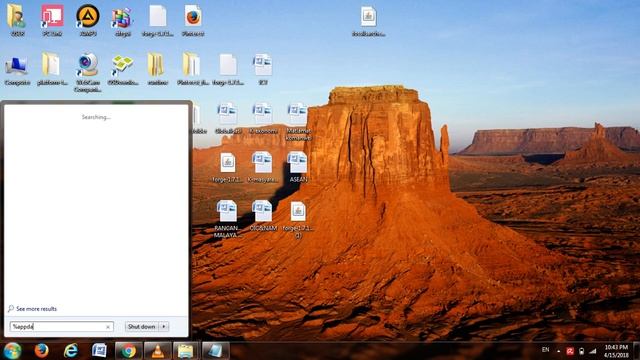Open Internet Explorer from the taskbar
The height and width of the screenshot is (360, 640).
click(71, 351)
